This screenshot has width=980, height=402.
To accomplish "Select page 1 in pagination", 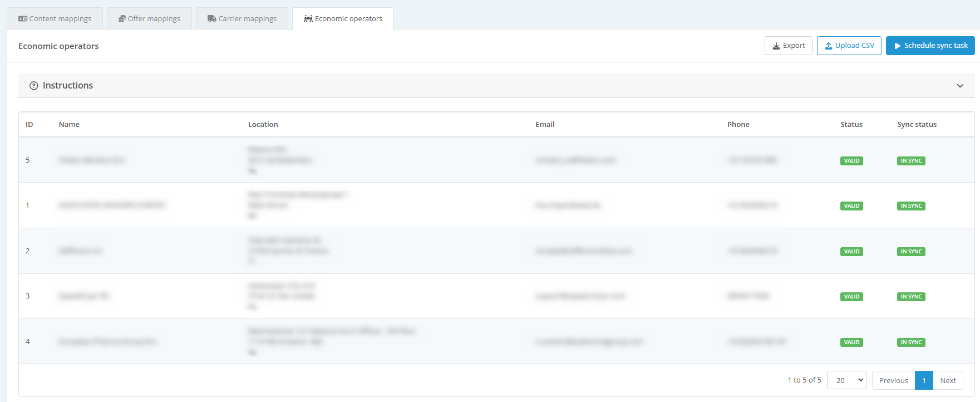I will 924,380.
